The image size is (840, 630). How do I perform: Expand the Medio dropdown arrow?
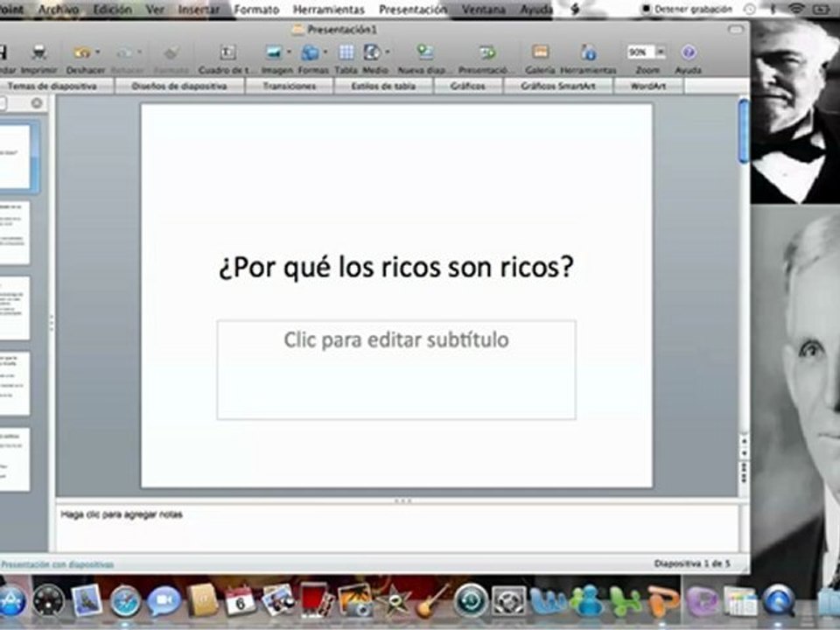(387, 52)
